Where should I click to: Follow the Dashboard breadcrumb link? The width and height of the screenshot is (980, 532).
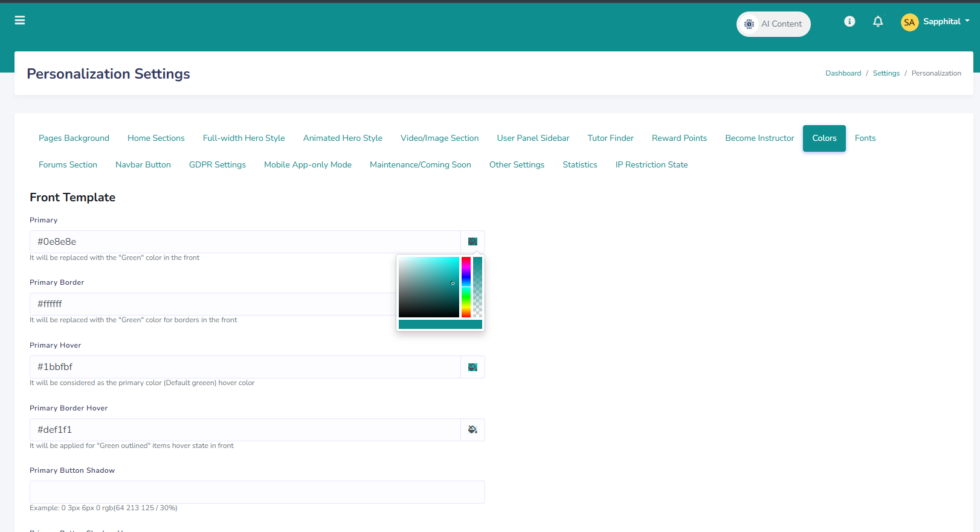click(843, 73)
